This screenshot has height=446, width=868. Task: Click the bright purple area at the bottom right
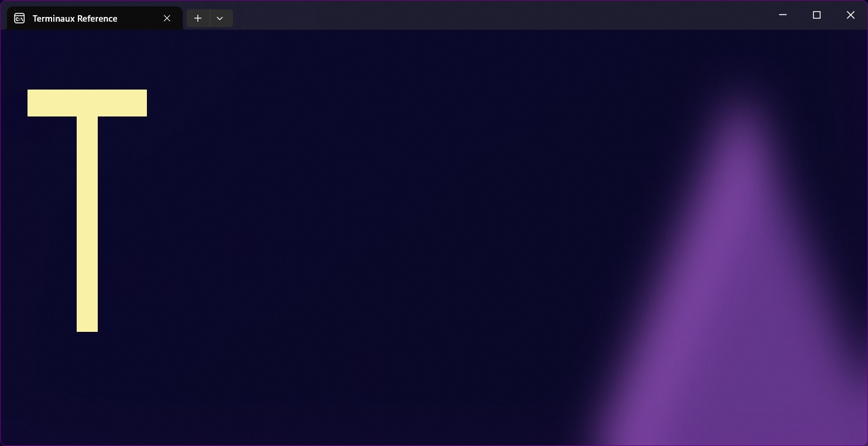click(761, 410)
